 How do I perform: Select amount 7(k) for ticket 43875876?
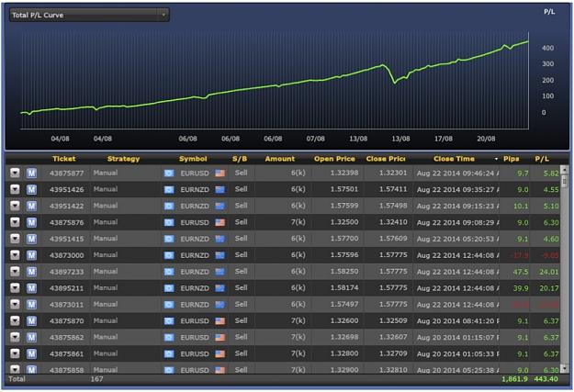(298, 222)
